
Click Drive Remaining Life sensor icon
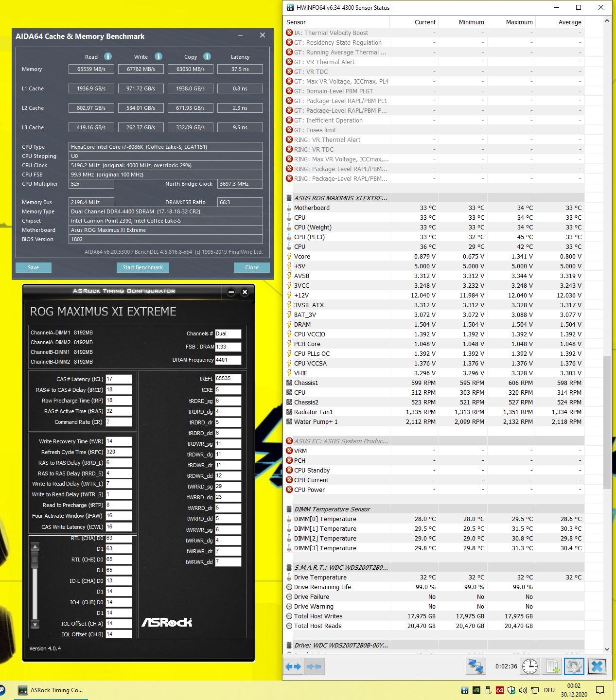point(289,587)
